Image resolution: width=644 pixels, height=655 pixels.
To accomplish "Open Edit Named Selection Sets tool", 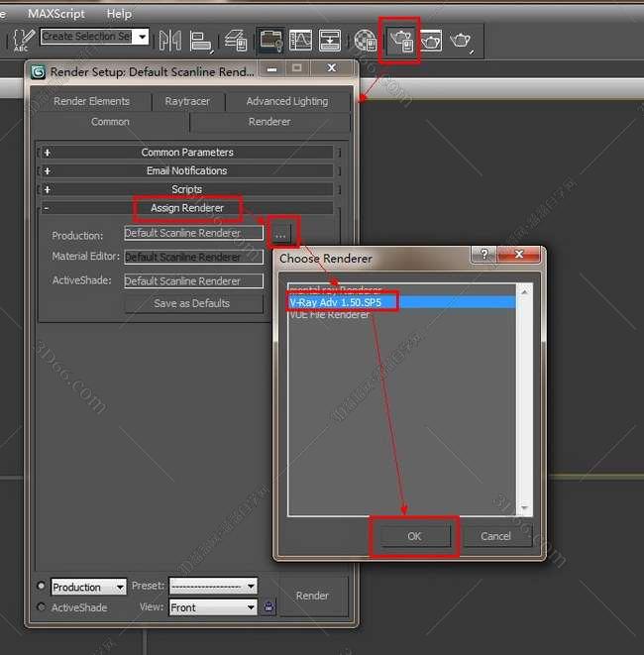I will pyautogui.click(x=23, y=40).
